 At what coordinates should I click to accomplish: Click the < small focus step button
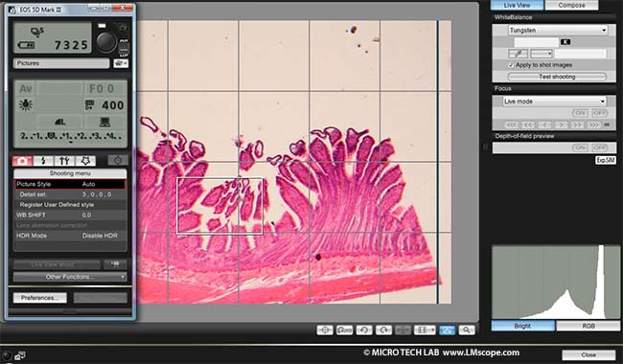[x=544, y=125]
